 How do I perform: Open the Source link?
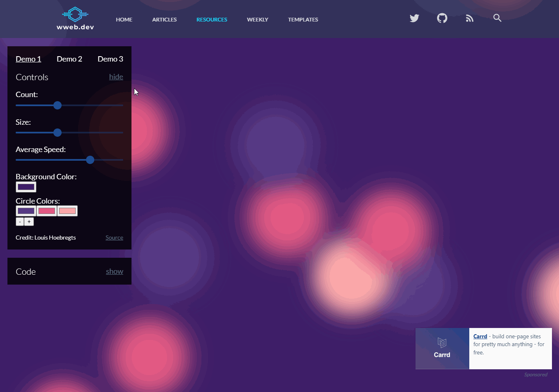click(114, 238)
